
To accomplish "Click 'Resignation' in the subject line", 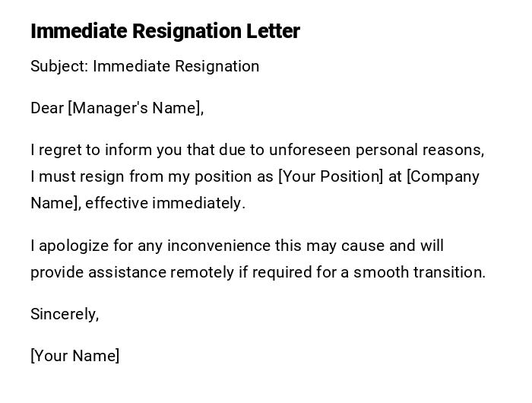I will coord(217,66).
